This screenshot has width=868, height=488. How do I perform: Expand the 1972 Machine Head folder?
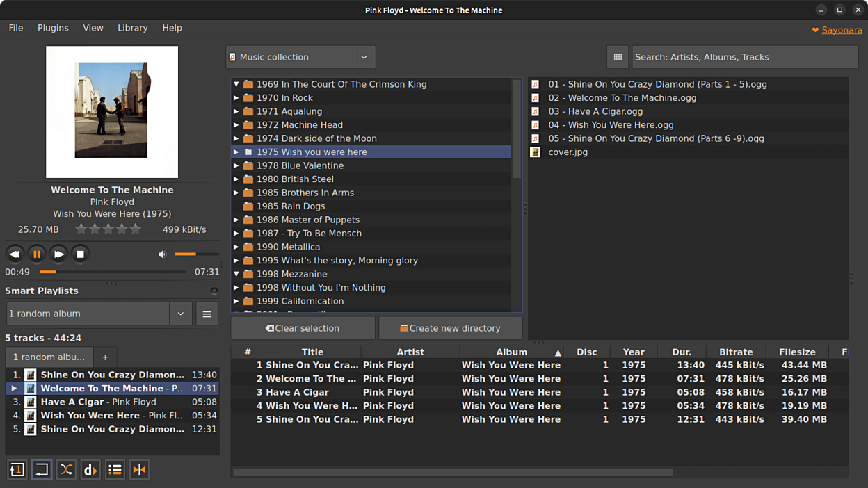236,125
